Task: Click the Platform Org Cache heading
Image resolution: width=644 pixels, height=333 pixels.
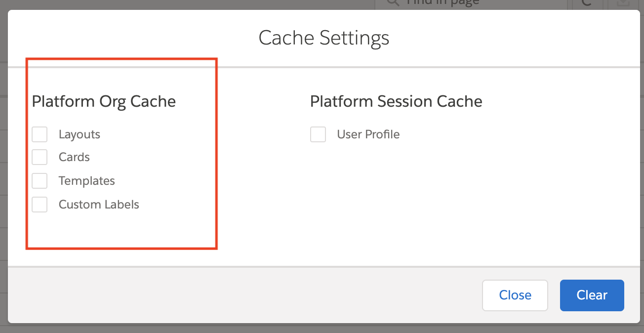Action: coord(104,101)
